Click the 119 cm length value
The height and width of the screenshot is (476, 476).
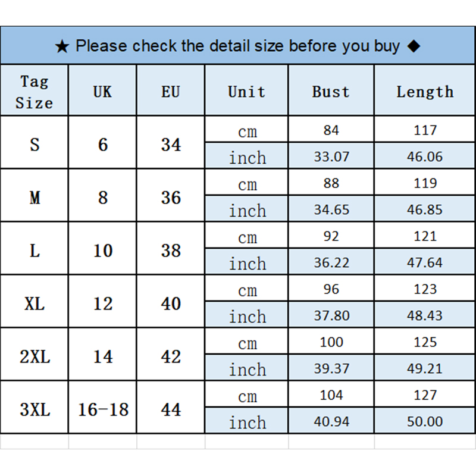pyautogui.click(x=425, y=183)
